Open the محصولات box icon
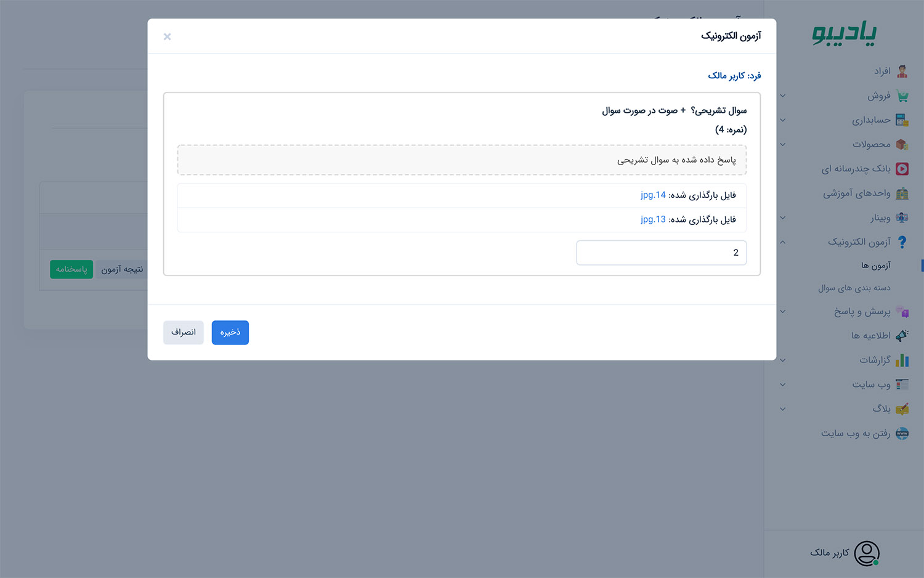924x578 pixels. (902, 145)
